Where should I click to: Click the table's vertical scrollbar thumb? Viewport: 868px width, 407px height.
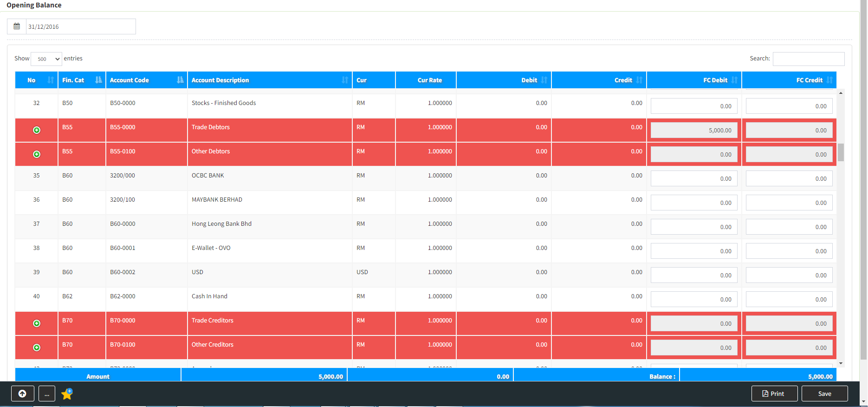[x=841, y=152]
